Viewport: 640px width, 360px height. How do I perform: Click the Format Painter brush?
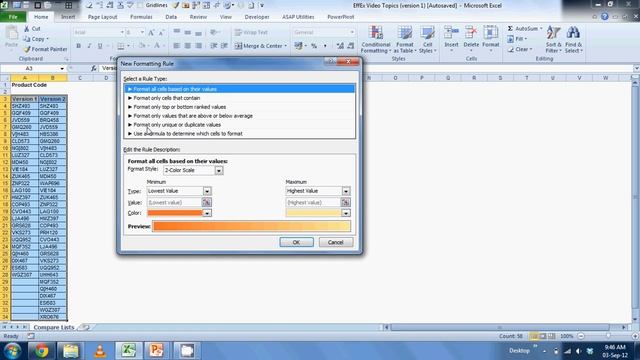(27, 49)
